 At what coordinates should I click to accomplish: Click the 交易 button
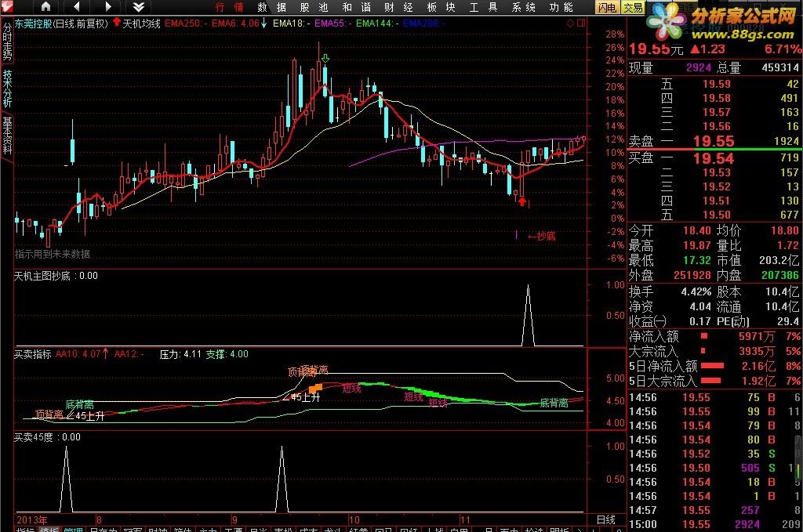coord(633,8)
